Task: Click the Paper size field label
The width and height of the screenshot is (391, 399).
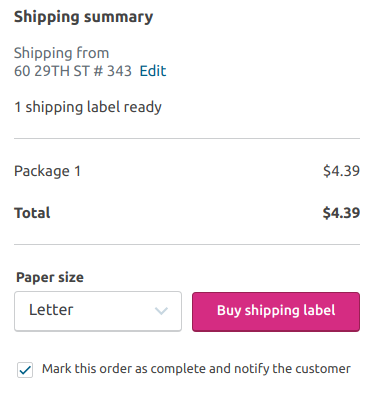Action: coord(50,277)
